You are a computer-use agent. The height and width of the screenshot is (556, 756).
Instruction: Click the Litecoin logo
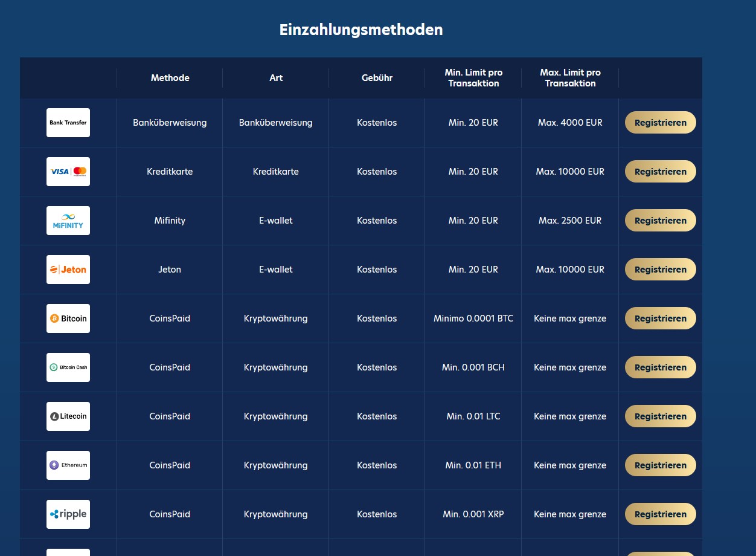coord(68,416)
